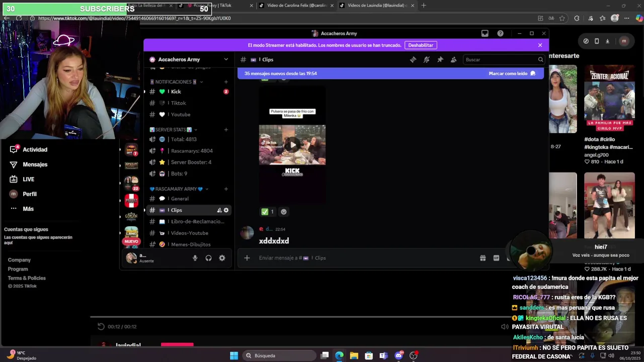Open TikTok Mensajes in left sidebar
This screenshot has width=644, height=362.
tap(29, 164)
